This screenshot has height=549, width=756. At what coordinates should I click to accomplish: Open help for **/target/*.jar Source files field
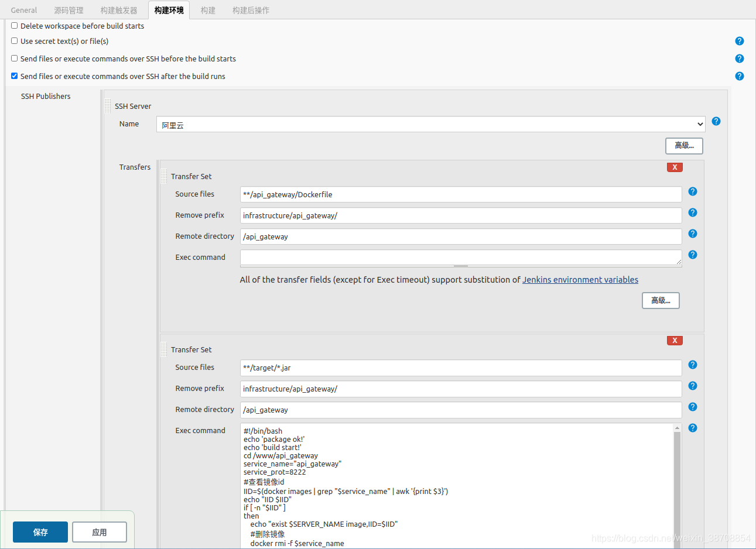[x=692, y=365]
